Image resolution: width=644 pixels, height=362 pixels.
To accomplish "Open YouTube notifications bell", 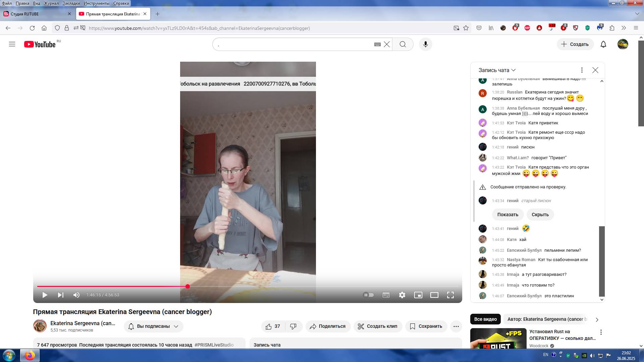I will point(603,44).
